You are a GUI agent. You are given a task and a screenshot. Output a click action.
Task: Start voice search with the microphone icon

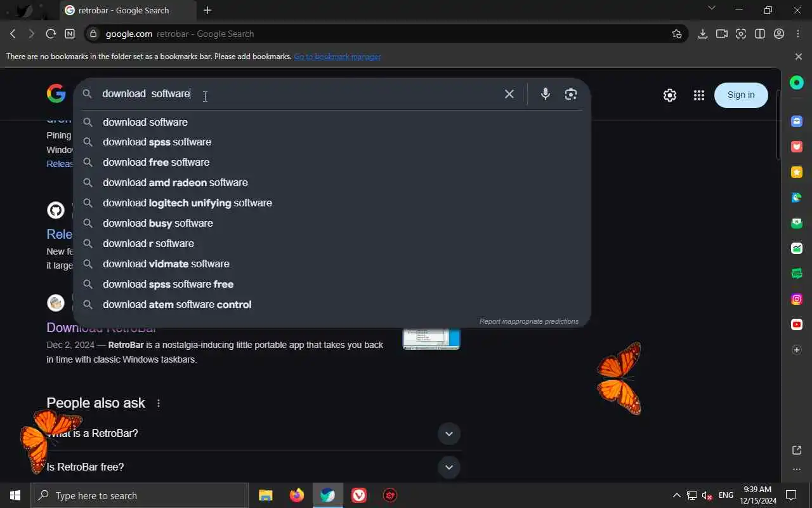[x=545, y=94]
